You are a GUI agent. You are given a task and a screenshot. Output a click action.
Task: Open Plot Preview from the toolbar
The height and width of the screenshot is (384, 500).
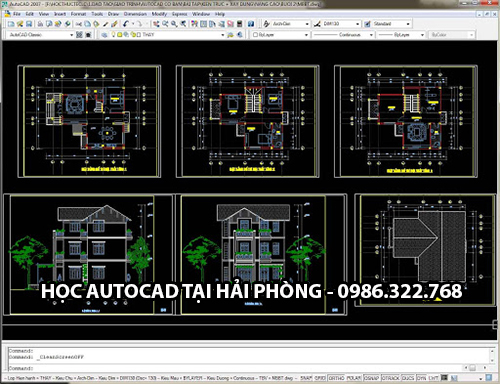click(49, 24)
